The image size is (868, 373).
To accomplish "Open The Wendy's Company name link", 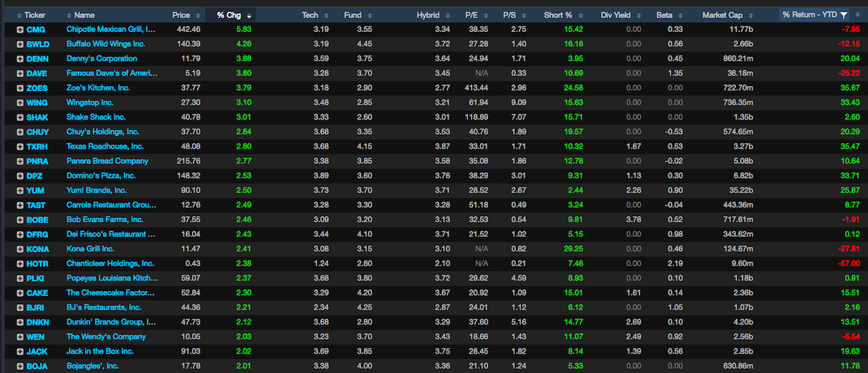I will (x=106, y=336).
